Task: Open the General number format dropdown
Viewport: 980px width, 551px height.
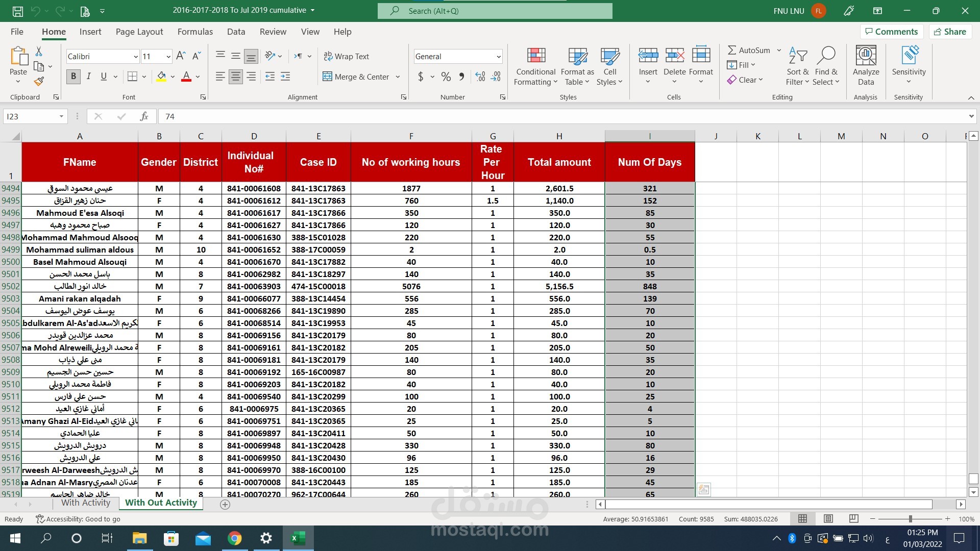Action: click(x=498, y=56)
